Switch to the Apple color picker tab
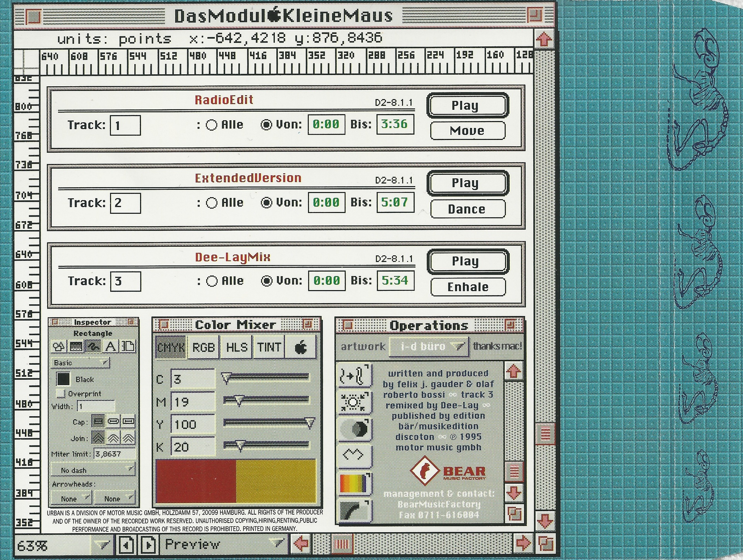 tap(301, 347)
